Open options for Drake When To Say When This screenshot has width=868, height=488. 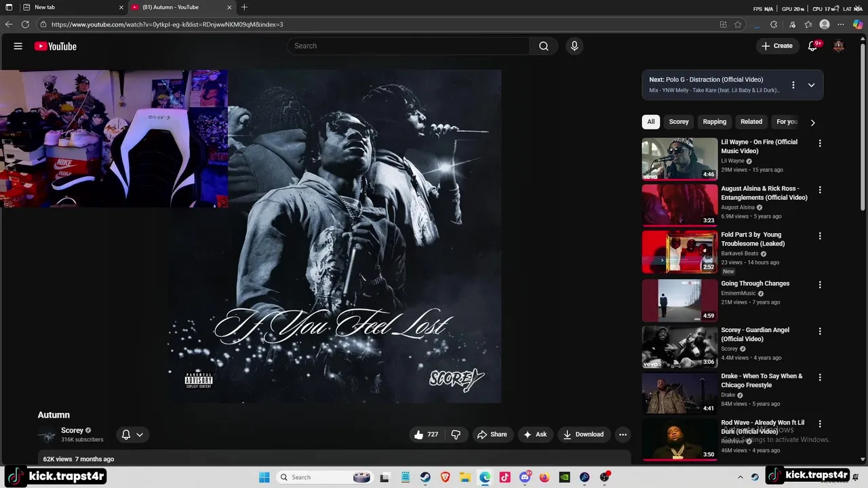click(x=820, y=378)
